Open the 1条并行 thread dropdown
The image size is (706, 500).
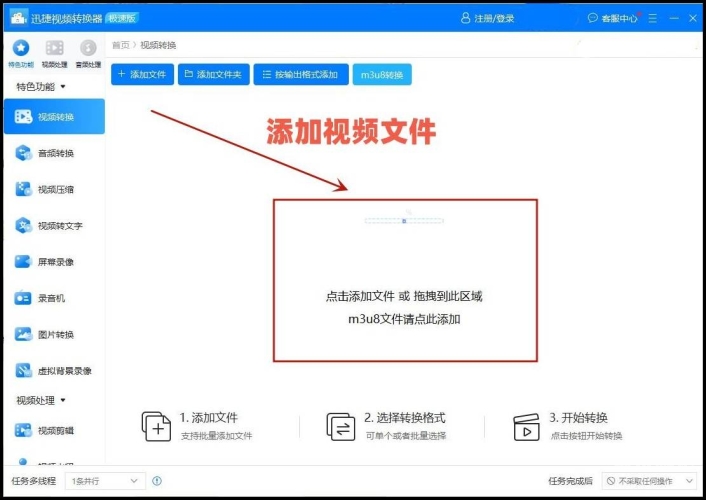coord(105,481)
